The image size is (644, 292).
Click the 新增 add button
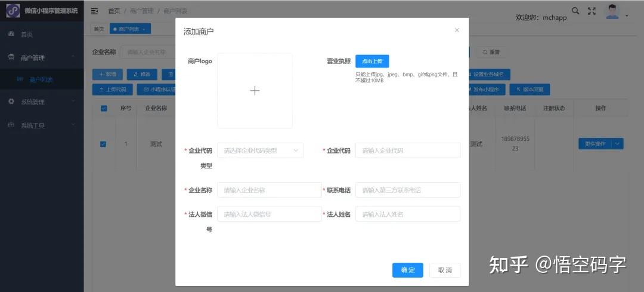pyautogui.click(x=107, y=75)
